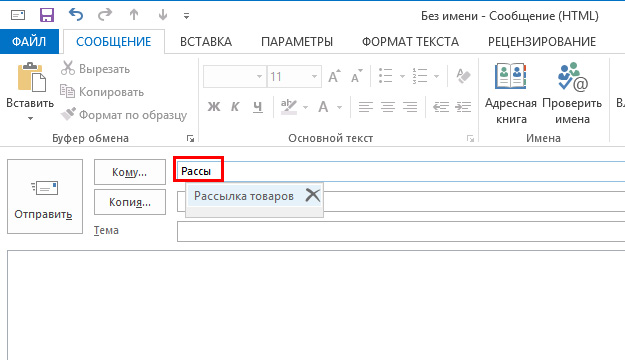
Task: Toggle underline formatting (Ч)
Action: click(257, 106)
